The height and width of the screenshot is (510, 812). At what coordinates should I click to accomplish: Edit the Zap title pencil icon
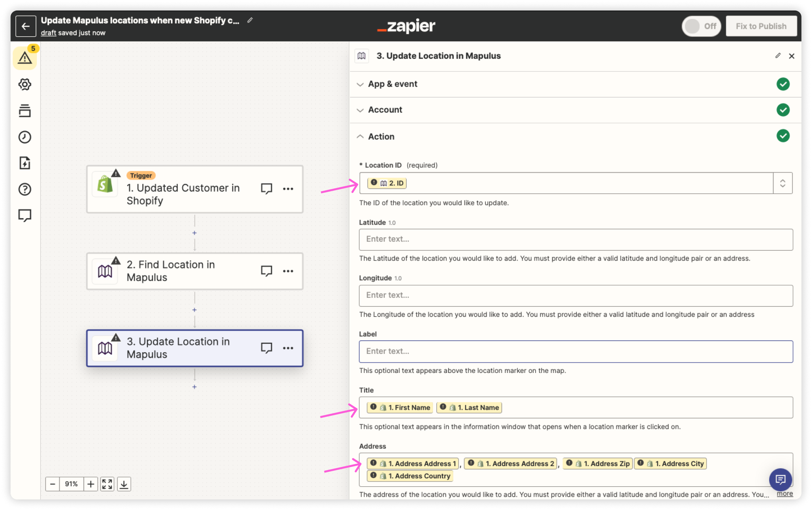pyautogui.click(x=250, y=20)
